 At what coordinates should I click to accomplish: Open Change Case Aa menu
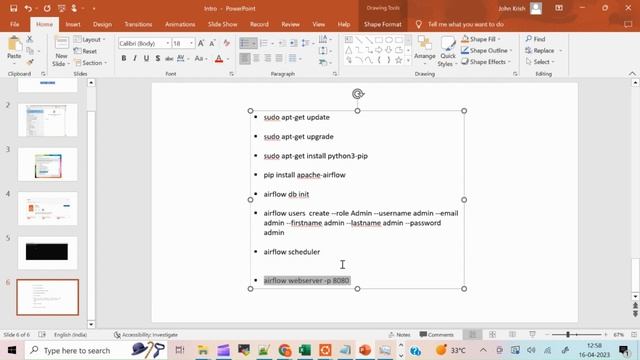coord(200,59)
